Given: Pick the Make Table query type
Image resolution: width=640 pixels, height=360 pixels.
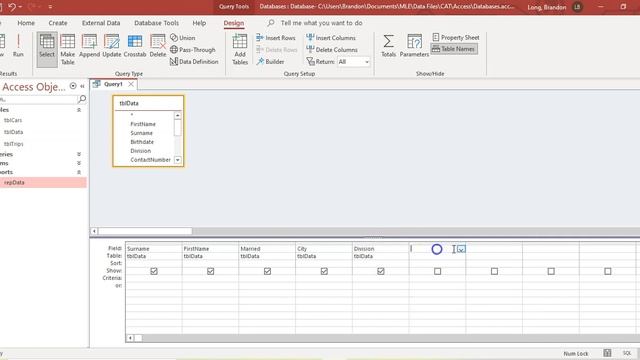Looking at the screenshot, I should pyautogui.click(x=68, y=49).
